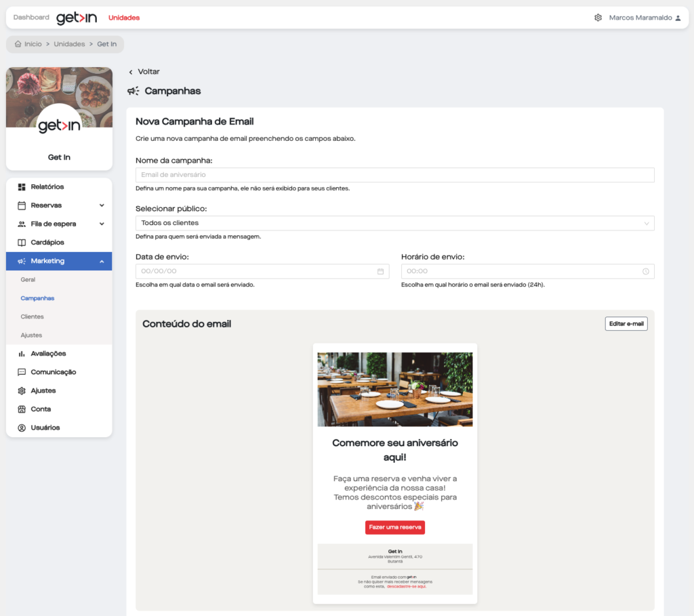Go to Avaliações in sidebar
694x616 pixels.
coord(48,354)
